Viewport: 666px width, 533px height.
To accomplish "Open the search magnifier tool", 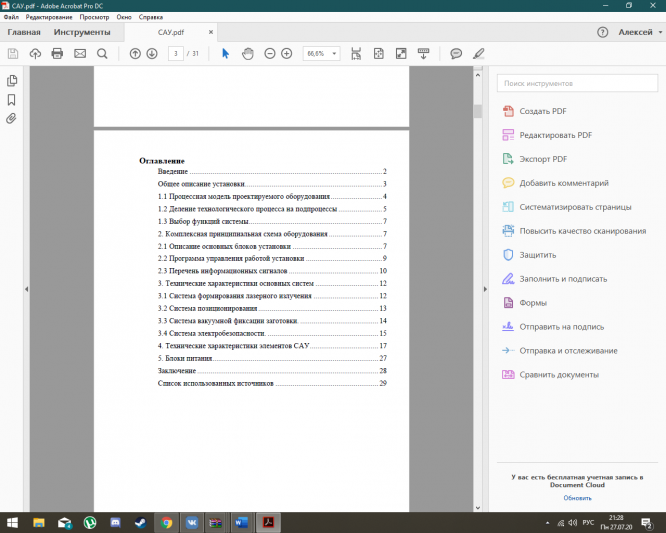I will [102, 53].
